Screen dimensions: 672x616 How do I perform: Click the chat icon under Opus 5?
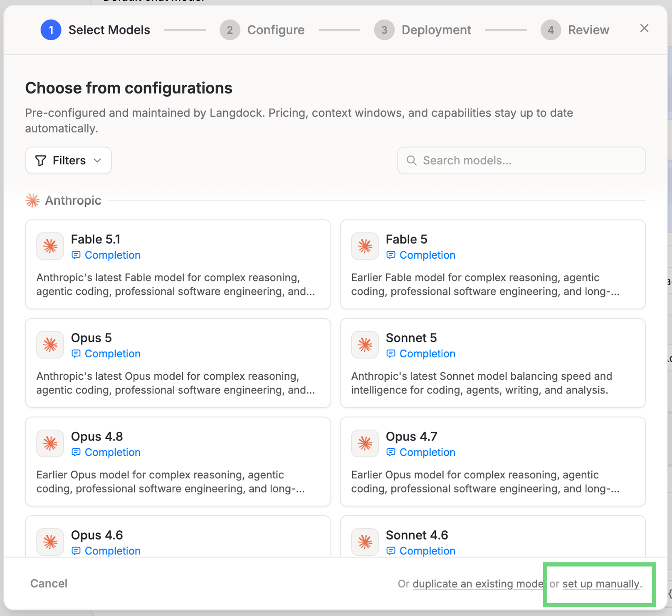click(x=76, y=354)
